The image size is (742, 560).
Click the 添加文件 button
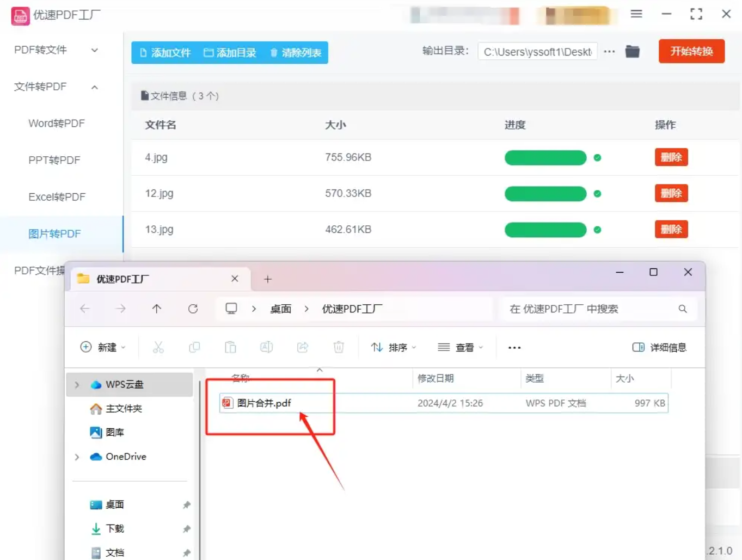(x=165, y=53)
